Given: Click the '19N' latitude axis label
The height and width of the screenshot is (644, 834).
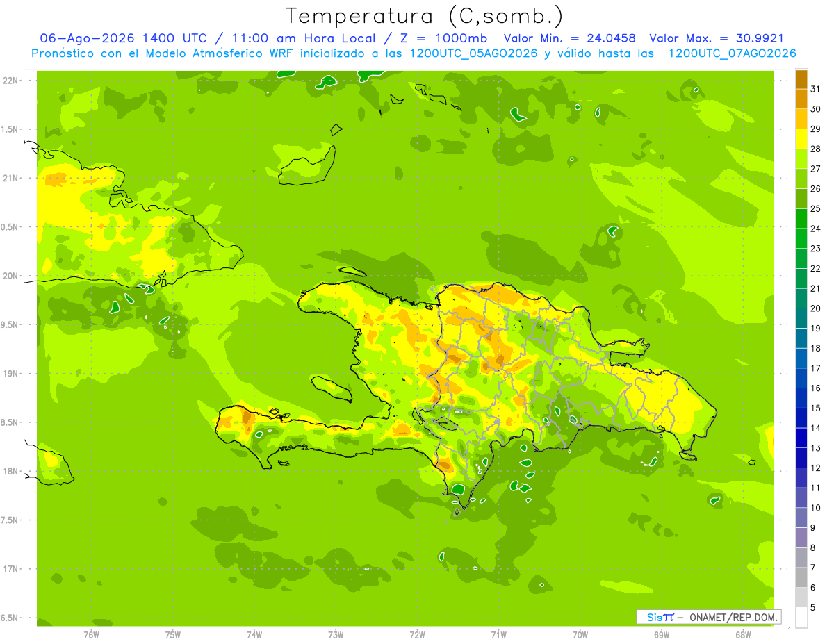Looking at the screenshot, I should pyautogui.click(x=10, y=374).
